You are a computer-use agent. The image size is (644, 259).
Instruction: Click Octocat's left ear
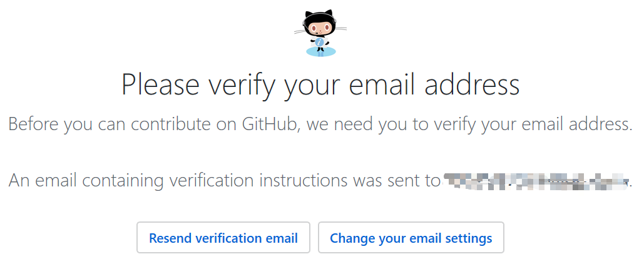tap(309, 14)
